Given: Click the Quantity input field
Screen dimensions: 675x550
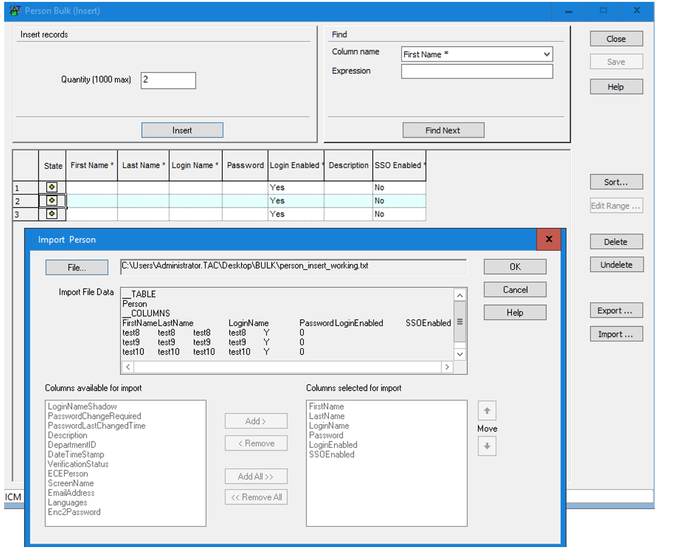Looking at the screenshot, I should pyautogui.click(x=168, y=80).
